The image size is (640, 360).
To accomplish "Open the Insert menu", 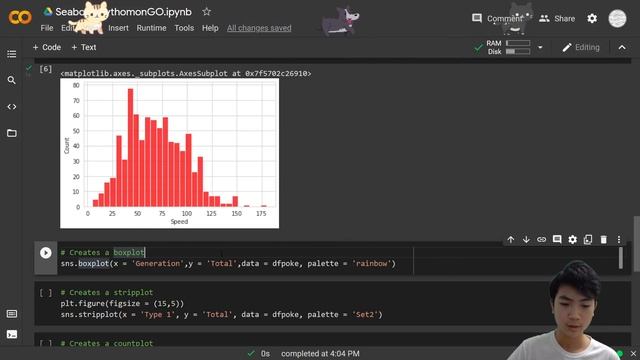I will pos(118,28).
